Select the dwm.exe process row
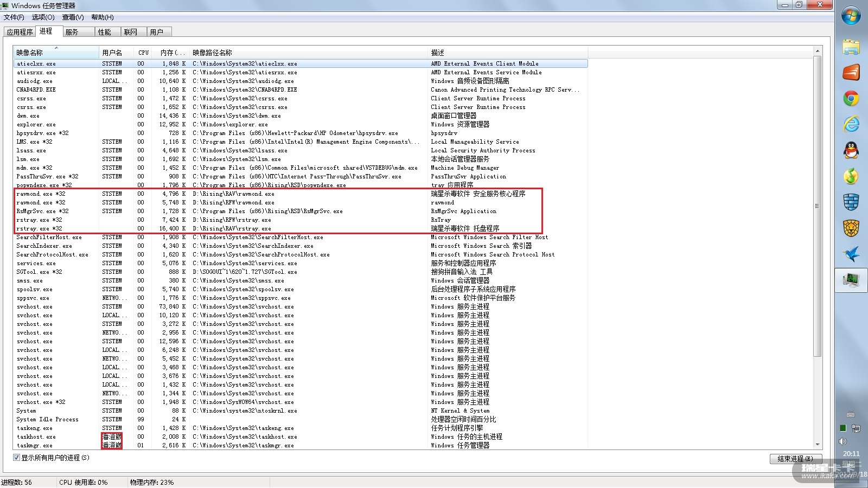 [301, 115]
